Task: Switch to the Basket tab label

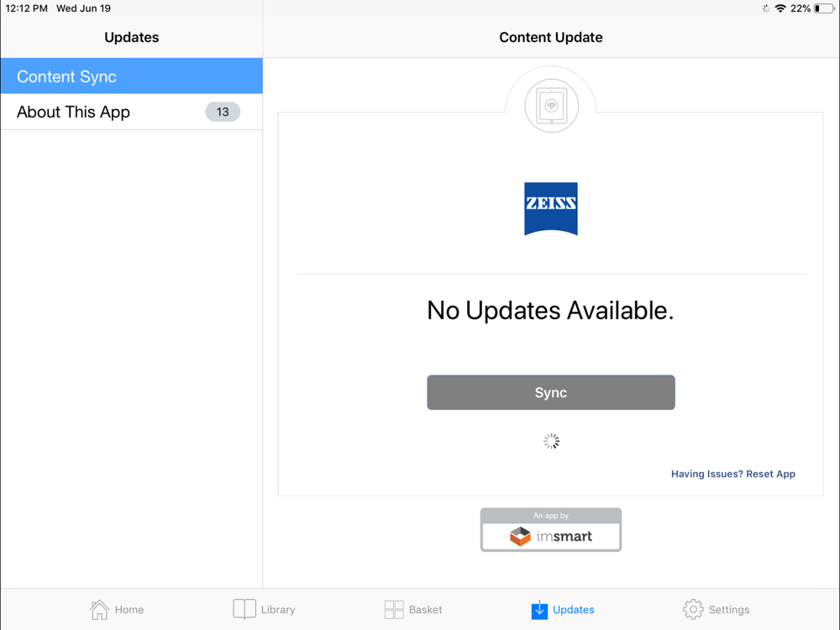Action: click(425, 610)
